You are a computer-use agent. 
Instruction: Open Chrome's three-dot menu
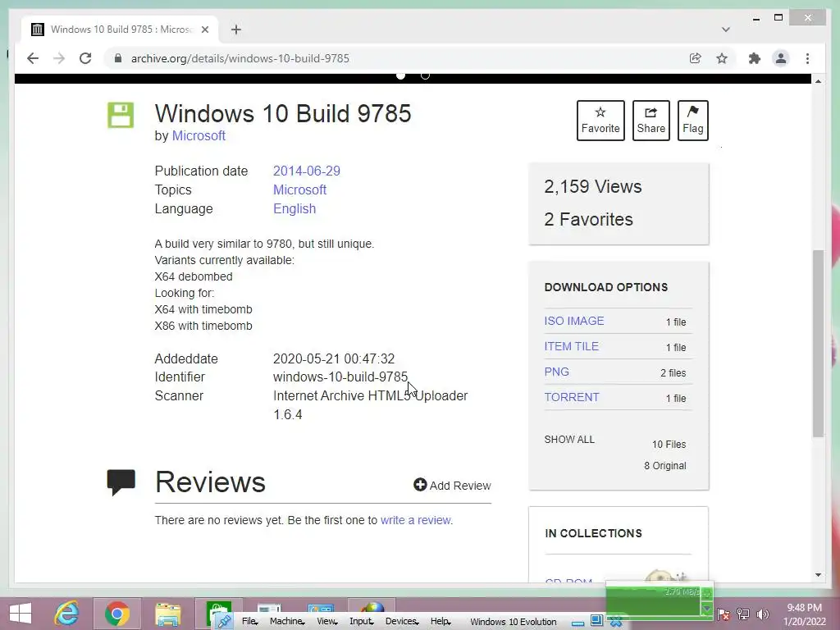click(x=807, y=58)
